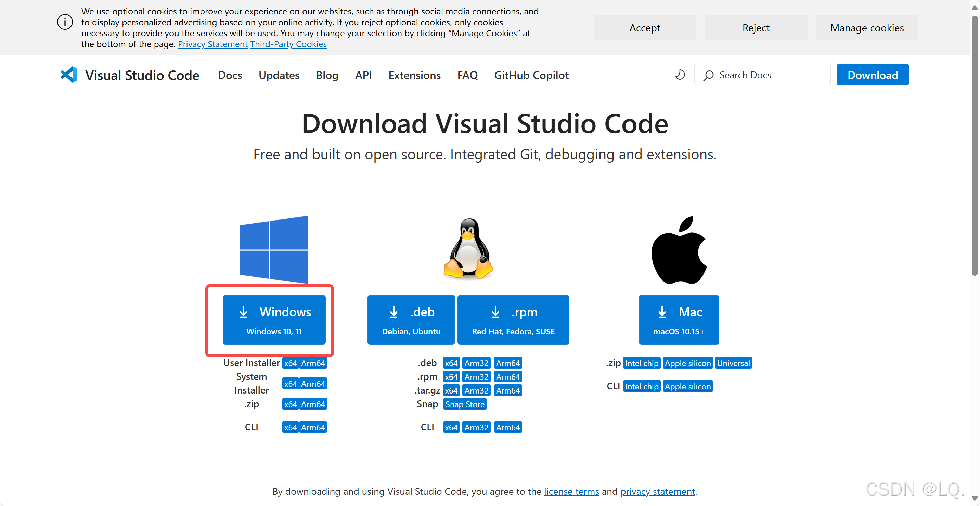Click the Windows logo image
980x506 pixels.
tap(274, 249)
